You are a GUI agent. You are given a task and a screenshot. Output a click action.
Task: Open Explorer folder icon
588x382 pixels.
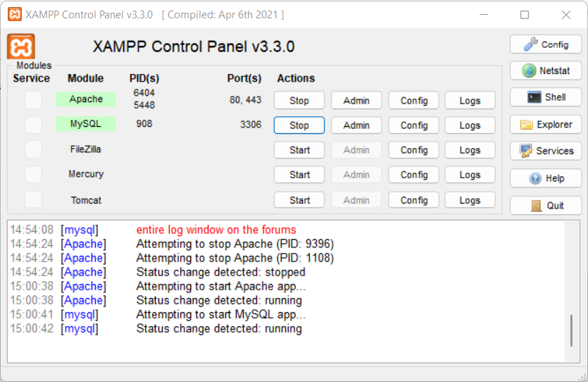(546, 125)
